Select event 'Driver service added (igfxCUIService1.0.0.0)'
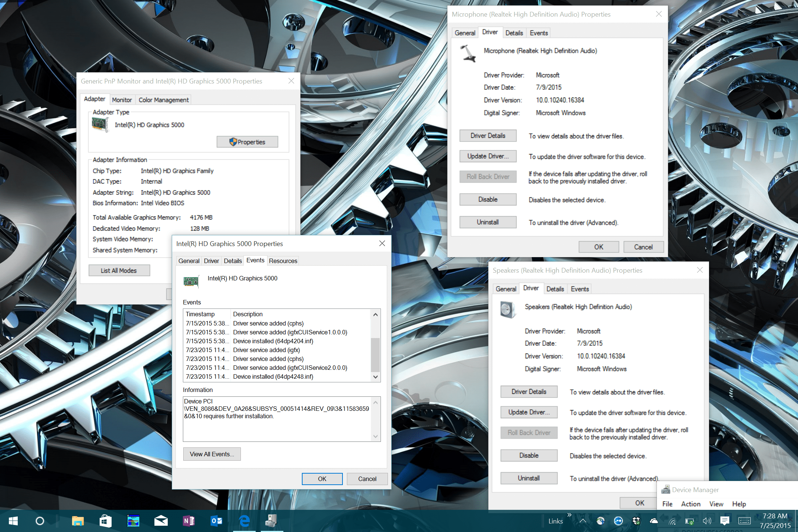 pyautogui.click(x=277, y=332)
